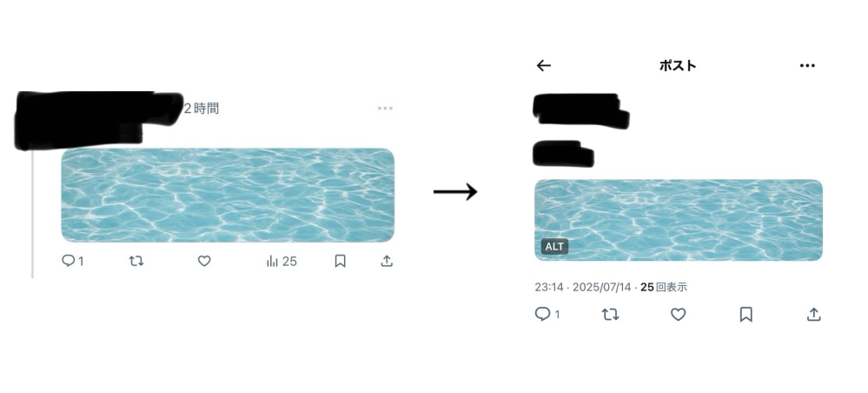
Task: Bookmark the post in the detail view
Action: 745,315
